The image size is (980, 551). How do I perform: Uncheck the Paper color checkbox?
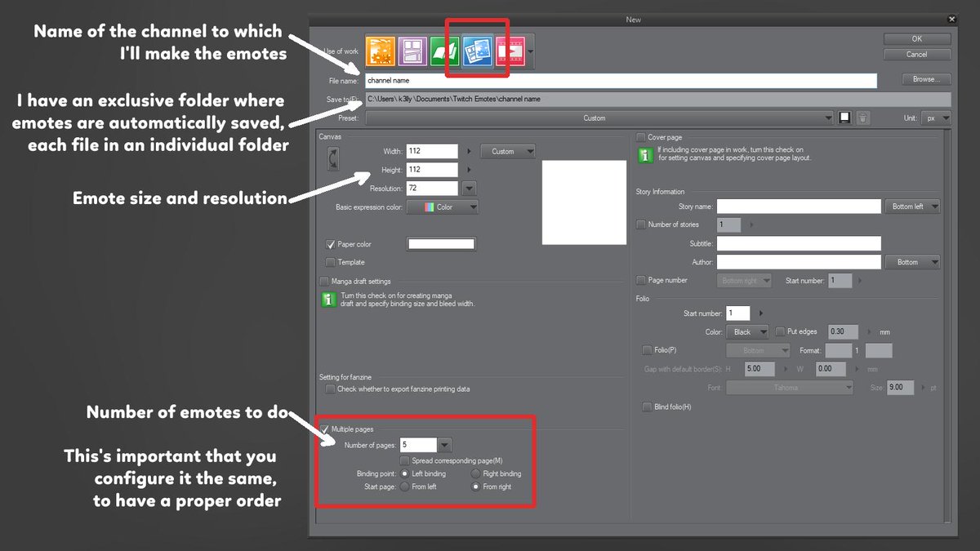tap(331, 244)
